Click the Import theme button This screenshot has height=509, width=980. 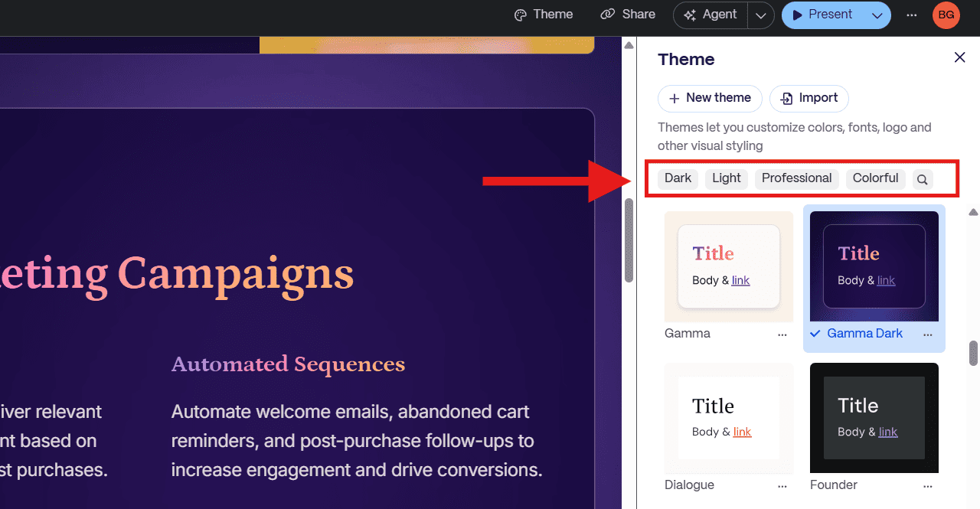[808, 98]
